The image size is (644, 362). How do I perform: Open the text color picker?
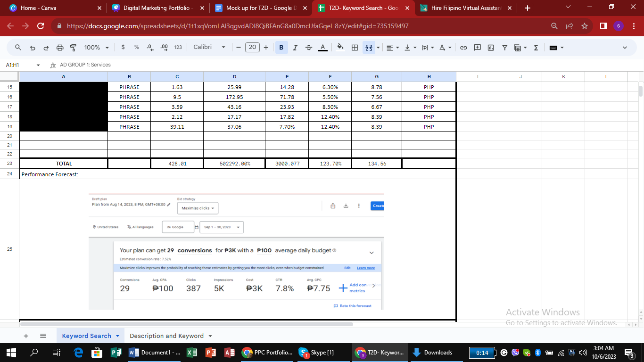(x=322, y=48)
